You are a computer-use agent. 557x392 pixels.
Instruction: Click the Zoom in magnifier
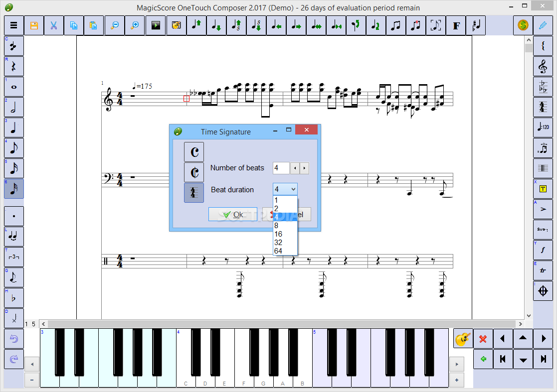[135, 25]
